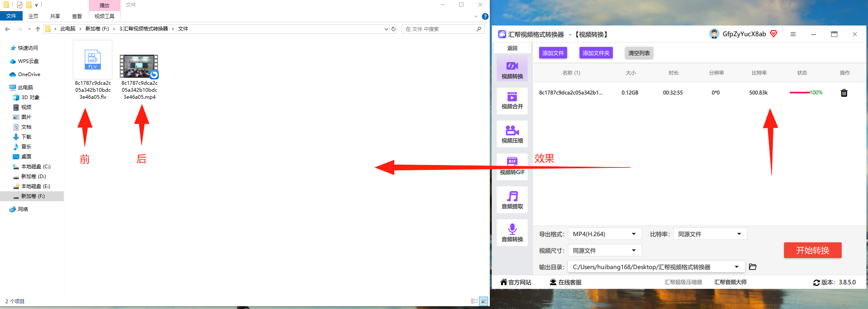
Task: Click the 添加文件 button
Action: [x=553, y=53]
